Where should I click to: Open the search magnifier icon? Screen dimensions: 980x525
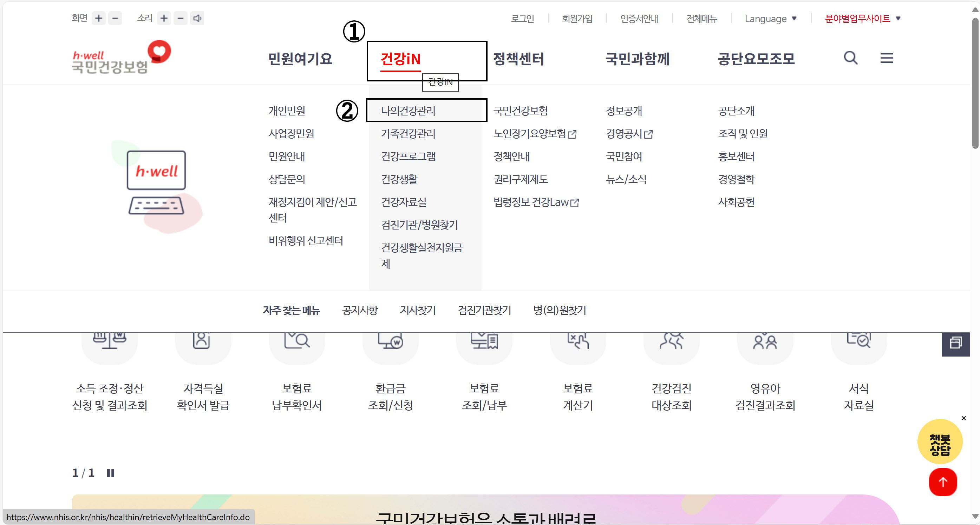click(851, 58)
